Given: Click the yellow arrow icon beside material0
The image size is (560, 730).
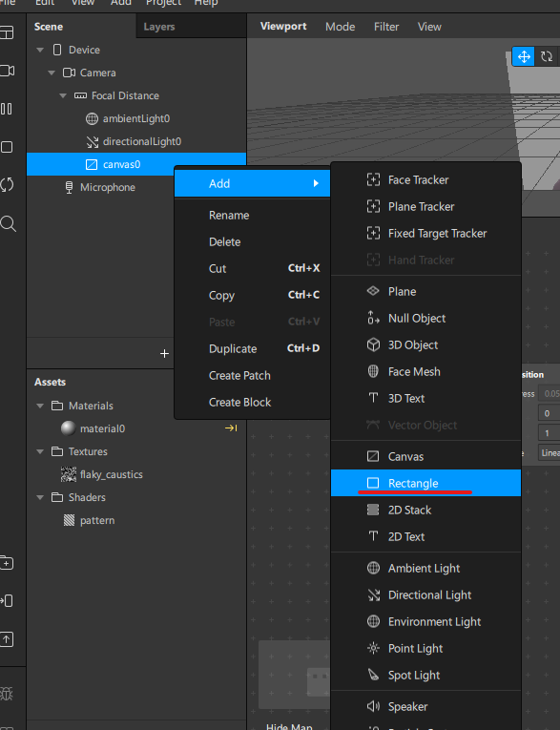Looking at the screenshot, I should (231, 428).
